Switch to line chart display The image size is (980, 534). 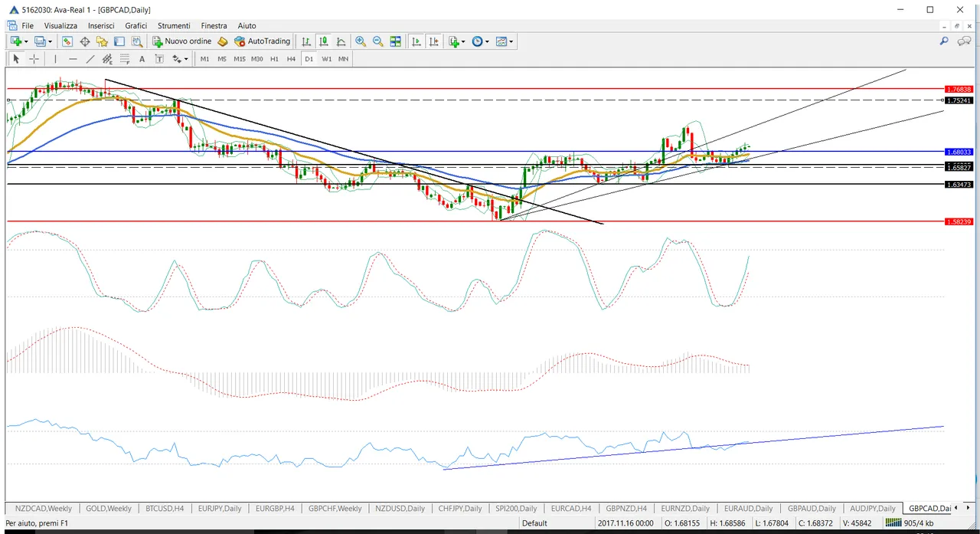coord(341,41)
